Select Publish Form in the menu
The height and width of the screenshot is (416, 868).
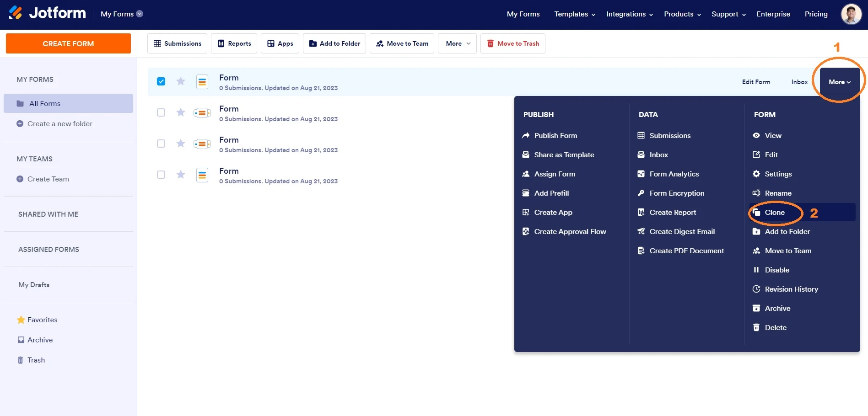coord(555,136)
